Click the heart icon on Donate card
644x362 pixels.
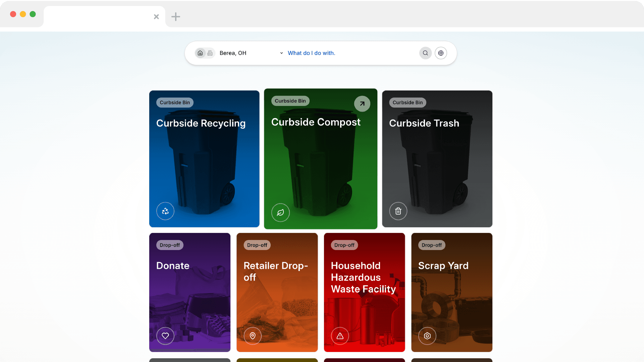coord(165,336)
